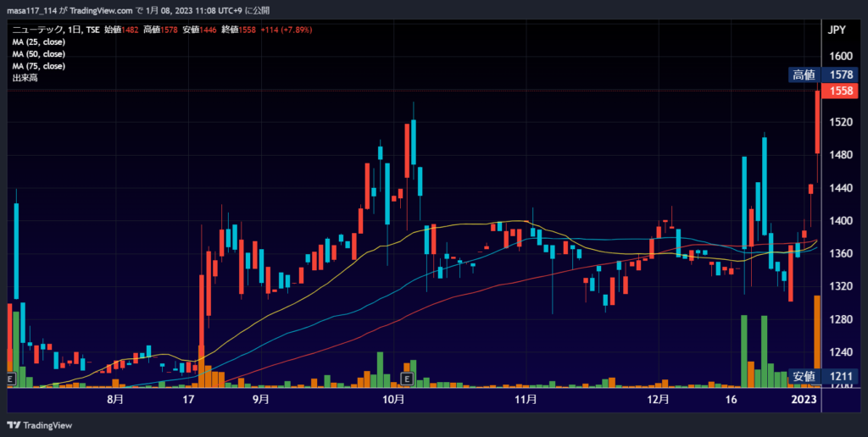Select the 出来高 volume indicator label
868x437 pixels.
25,79
